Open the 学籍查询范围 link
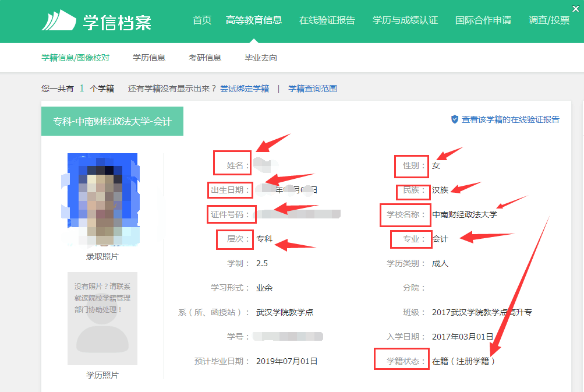 click(x=313, y=89)
